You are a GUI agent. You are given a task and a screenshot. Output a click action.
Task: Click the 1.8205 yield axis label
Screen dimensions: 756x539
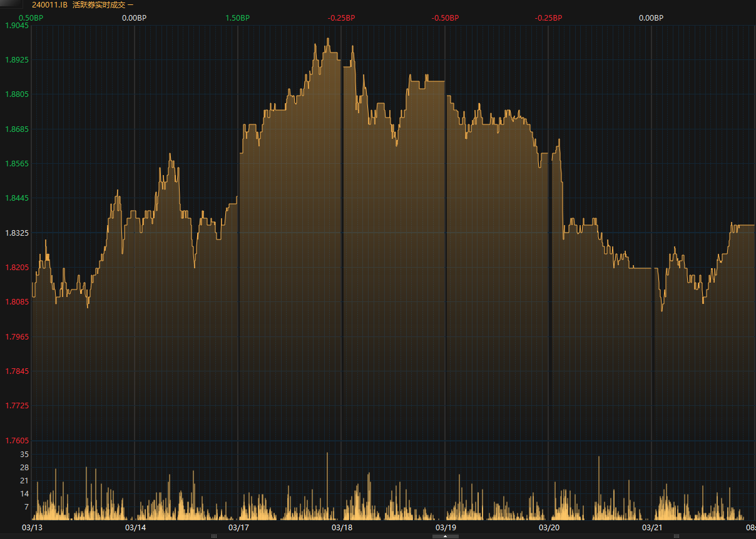(x=17, y=268)
